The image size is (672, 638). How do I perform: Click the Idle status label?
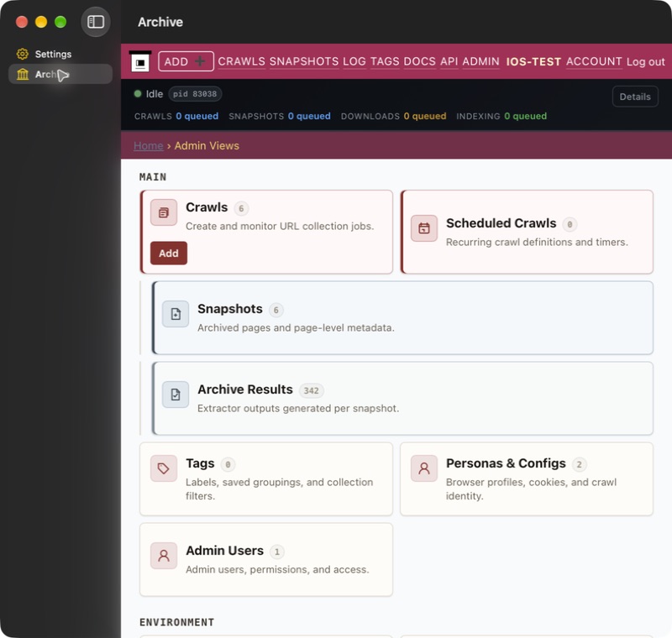[x=155, y=94]
